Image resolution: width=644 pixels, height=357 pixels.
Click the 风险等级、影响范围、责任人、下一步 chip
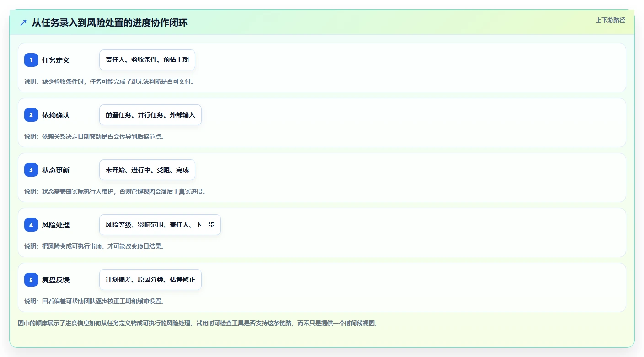point(160,225)
